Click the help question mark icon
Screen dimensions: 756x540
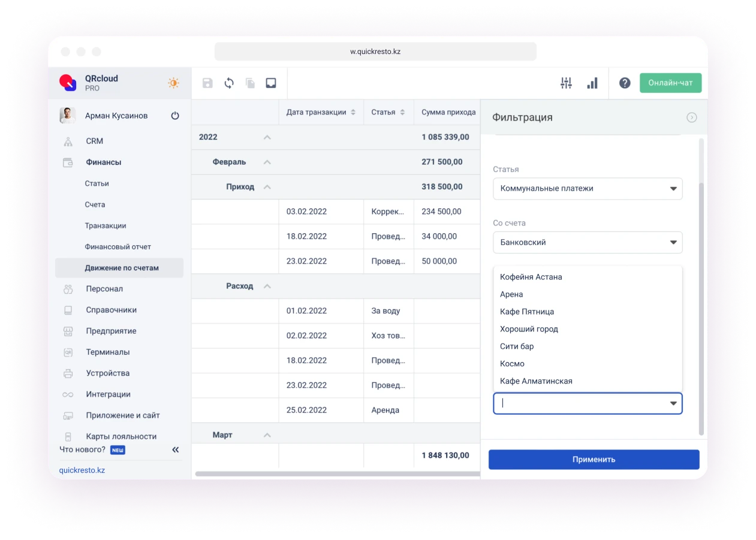pos(625,83)
